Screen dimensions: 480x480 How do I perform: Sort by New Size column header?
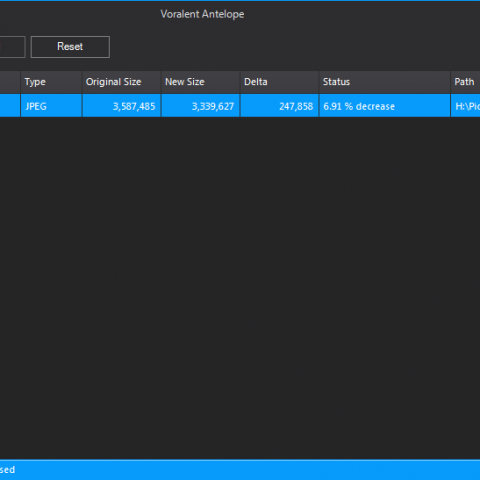tap(201, 82)
